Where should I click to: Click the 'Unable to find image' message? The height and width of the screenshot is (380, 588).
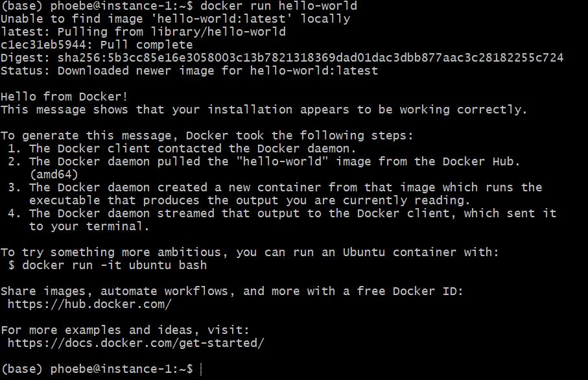point(176,19)
